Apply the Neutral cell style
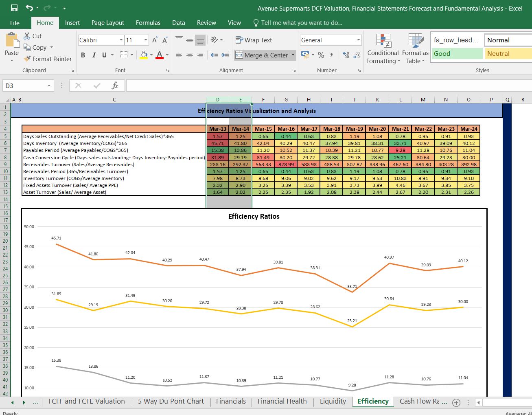 [508, 53]
